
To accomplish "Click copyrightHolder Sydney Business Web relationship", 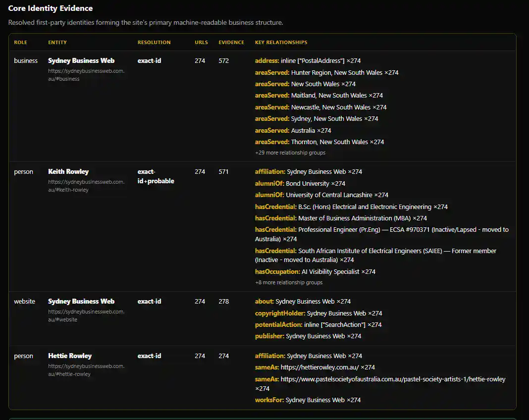I will 318,314.
